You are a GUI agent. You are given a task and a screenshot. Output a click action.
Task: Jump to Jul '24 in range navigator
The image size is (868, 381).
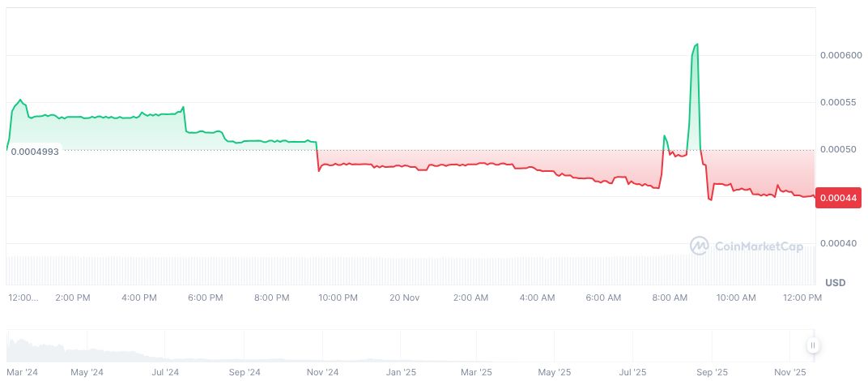click(x=165, y=373)
